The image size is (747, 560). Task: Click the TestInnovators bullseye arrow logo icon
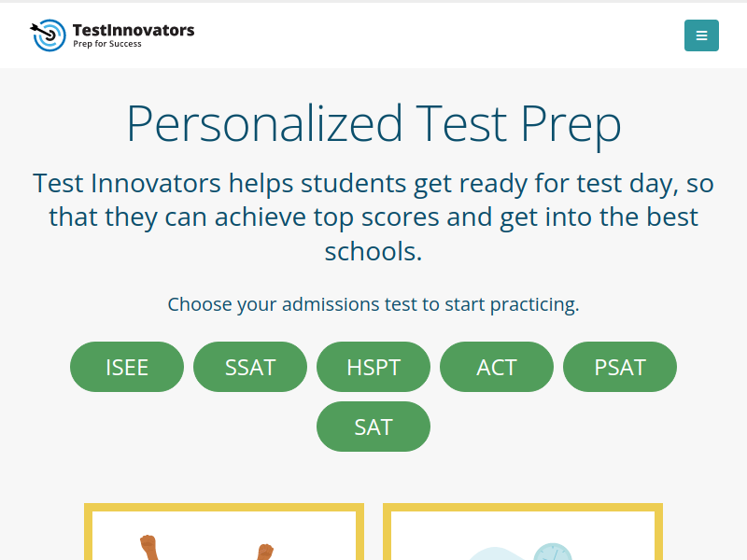(x=49, y=35)
